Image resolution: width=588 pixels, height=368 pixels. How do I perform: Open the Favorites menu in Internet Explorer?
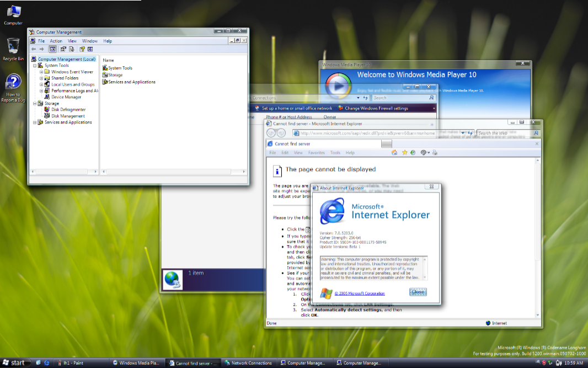[316, 153]
